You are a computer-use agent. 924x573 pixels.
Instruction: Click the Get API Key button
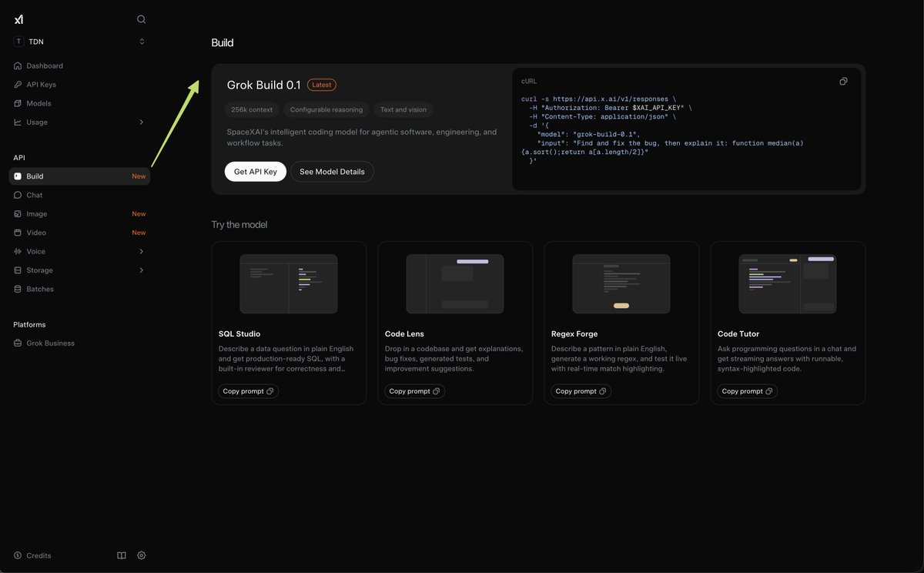click(256, 172)
